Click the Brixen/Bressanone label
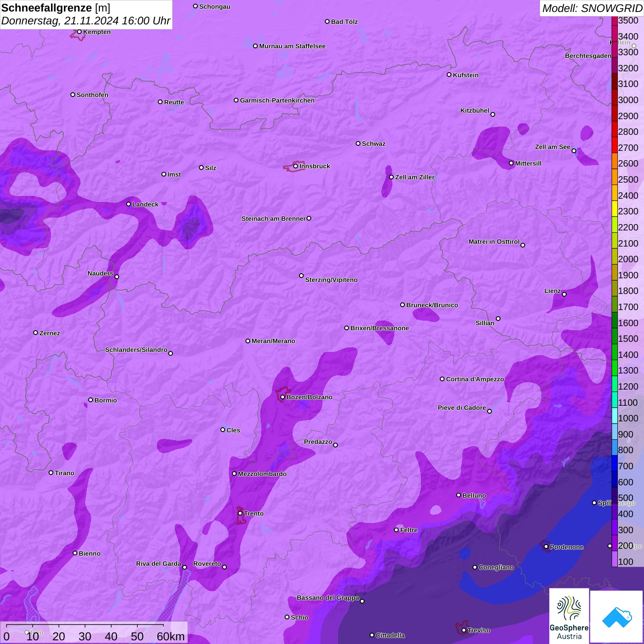Image resolution: width=644 pixels, height=644 pixels. [379, 328]
